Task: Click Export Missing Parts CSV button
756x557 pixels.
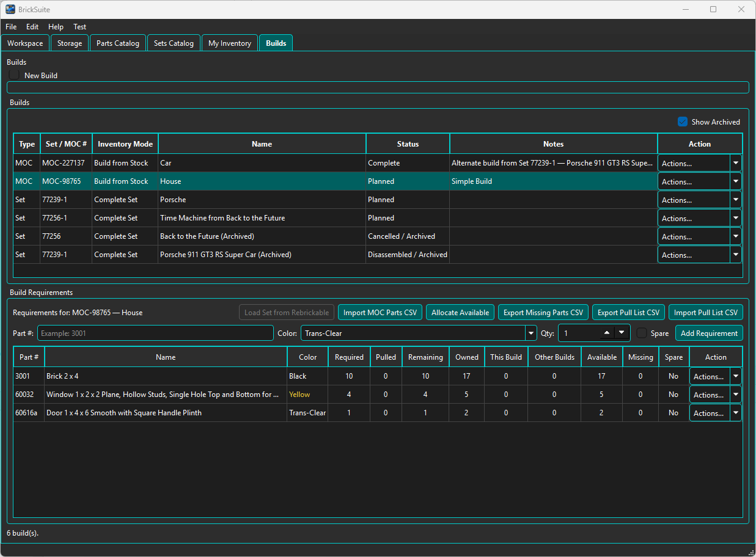Action: (x=543, y=312)
